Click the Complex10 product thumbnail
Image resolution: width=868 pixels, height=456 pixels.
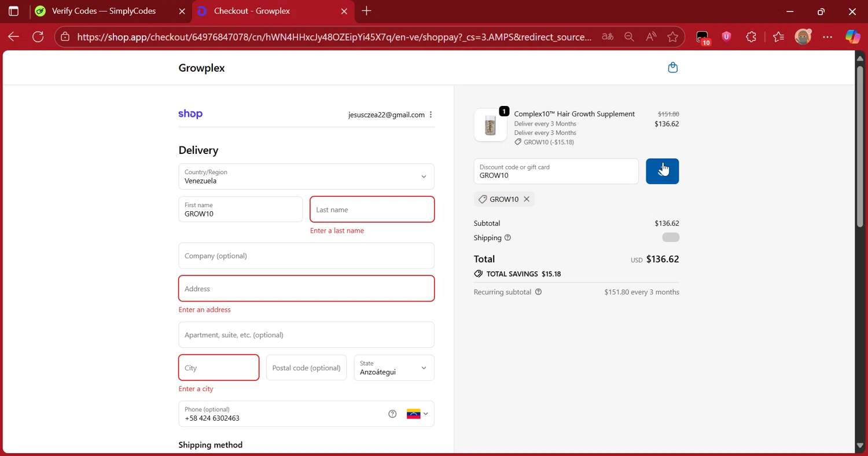click(490, 125)
